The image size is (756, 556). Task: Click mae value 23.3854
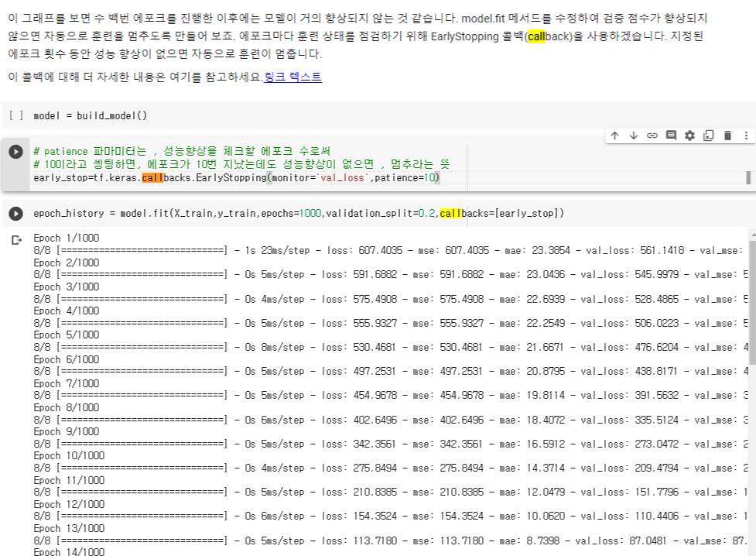551,250
